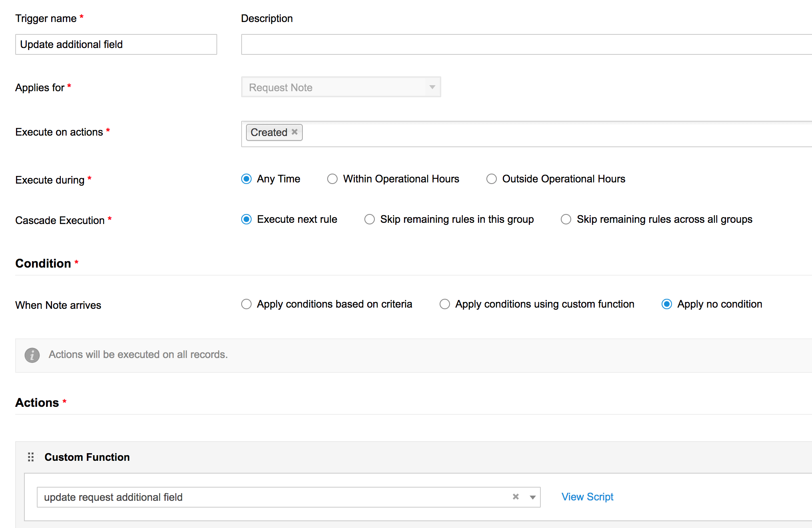Viewport: 812px width, 528px height.
Task: Remove the Created action tag
Action: coord(294,132)
